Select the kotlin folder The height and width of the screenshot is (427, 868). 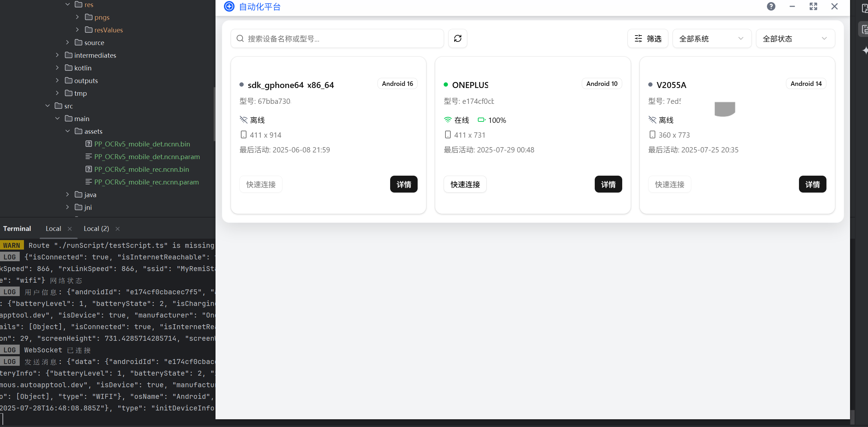[x=83, y=68]
